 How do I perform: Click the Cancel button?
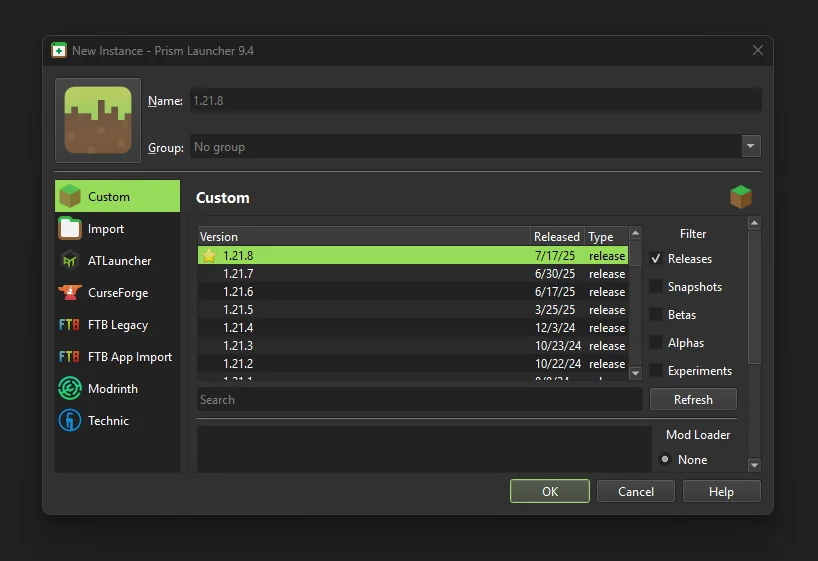coord(635,491)
